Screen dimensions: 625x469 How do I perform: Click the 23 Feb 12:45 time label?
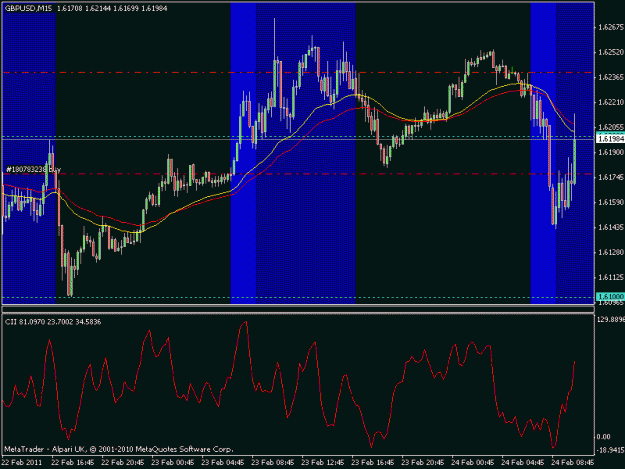(x=322, y=463)
